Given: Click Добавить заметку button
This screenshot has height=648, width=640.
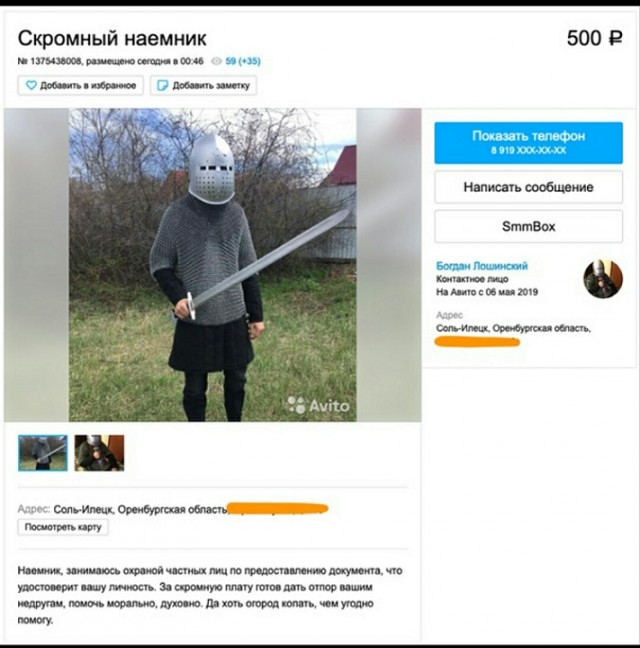Looking at the screenshot, I should point(203,86).
